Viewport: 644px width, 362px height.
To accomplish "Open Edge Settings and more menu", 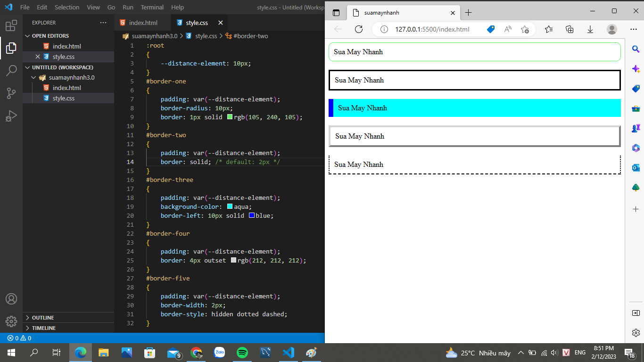I will tap(634, 29).
